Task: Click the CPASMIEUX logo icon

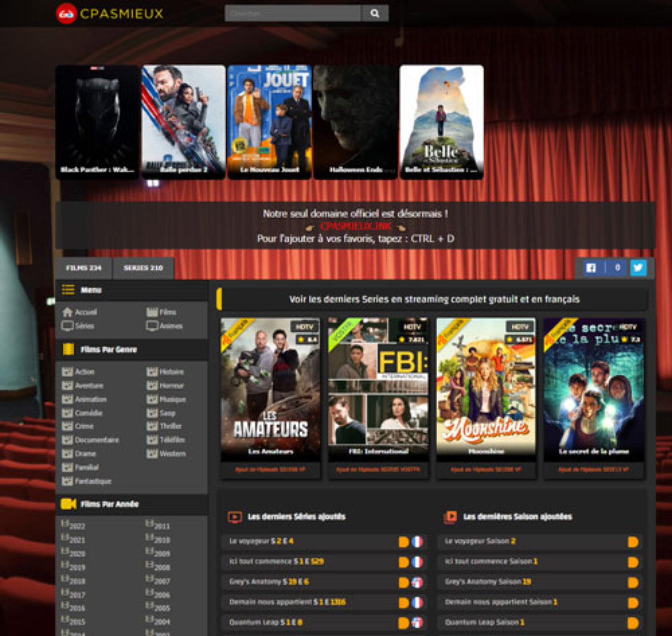Action: coord(66,13)
